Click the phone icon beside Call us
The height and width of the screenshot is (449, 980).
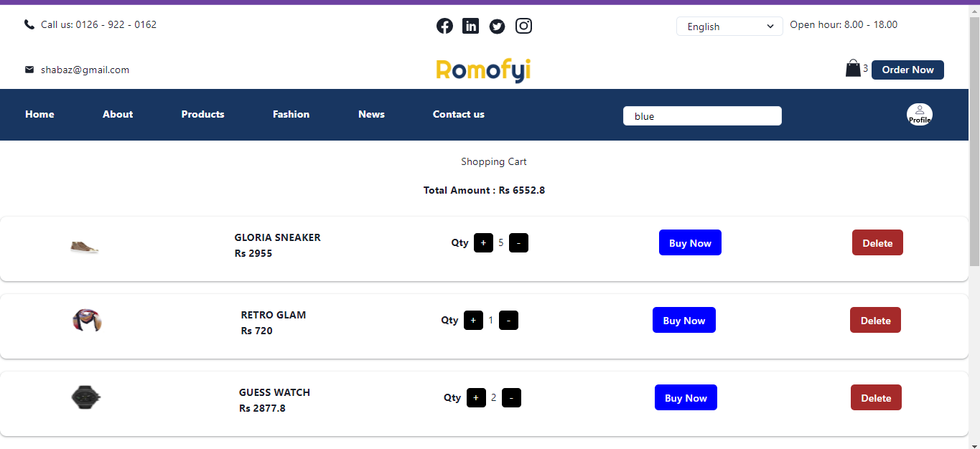(x=29, y=24)
